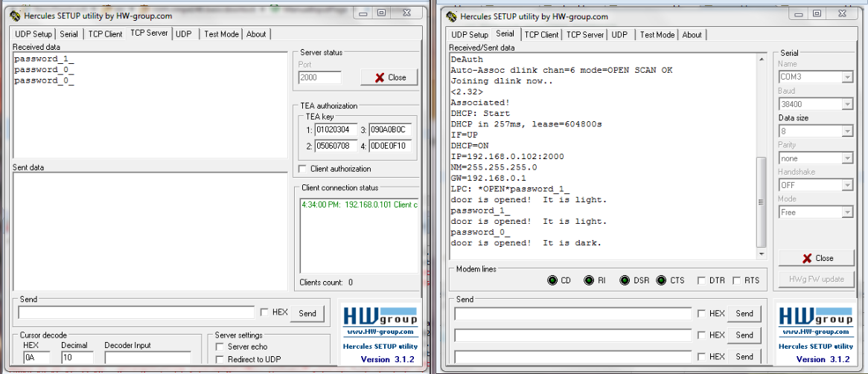Click the Sent data text area
Screen dimensions: 868x374
[x=150, y=231]
